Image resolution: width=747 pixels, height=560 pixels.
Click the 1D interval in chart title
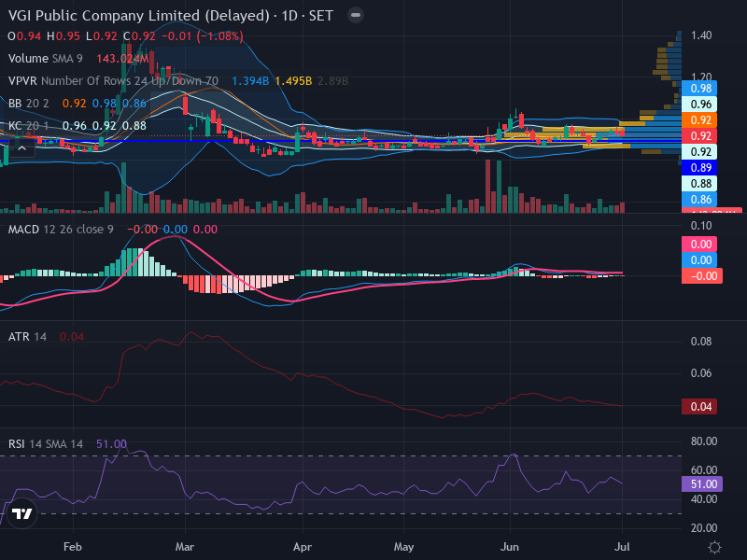pos(289,16)
